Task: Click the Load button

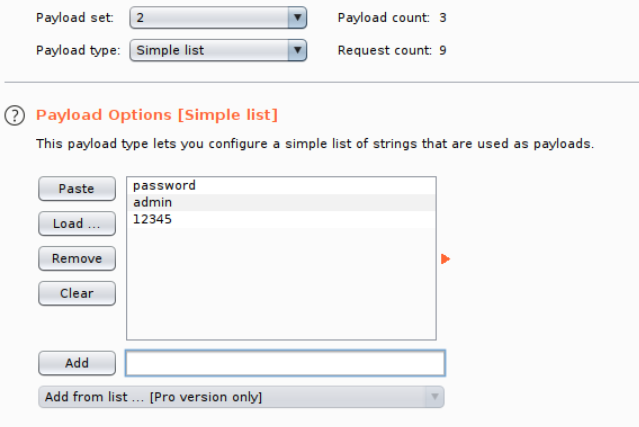Action: point(77,223)
